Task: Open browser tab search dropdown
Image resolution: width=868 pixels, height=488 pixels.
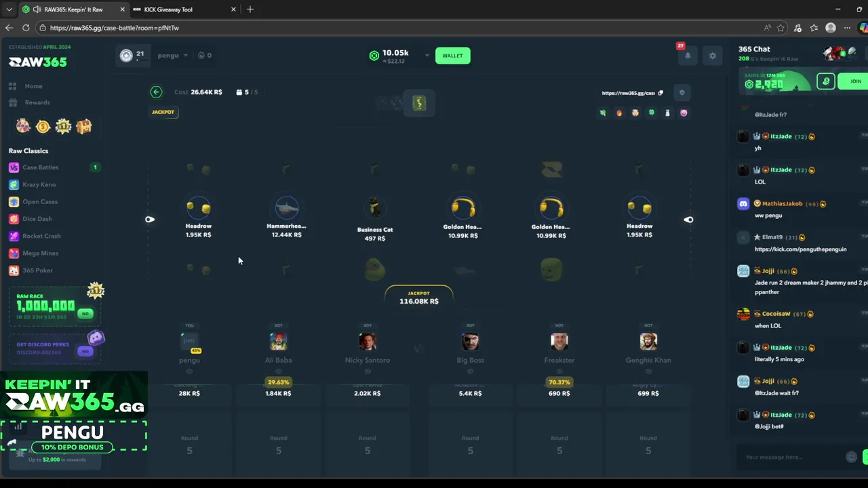Action: point(9,9)
